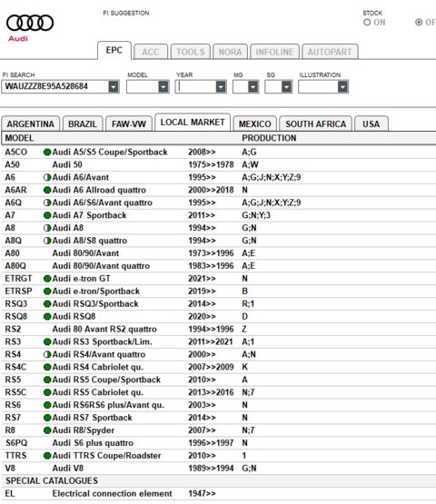Click green status dot for Audi R8/Spyder

click(x=47, y=430)
